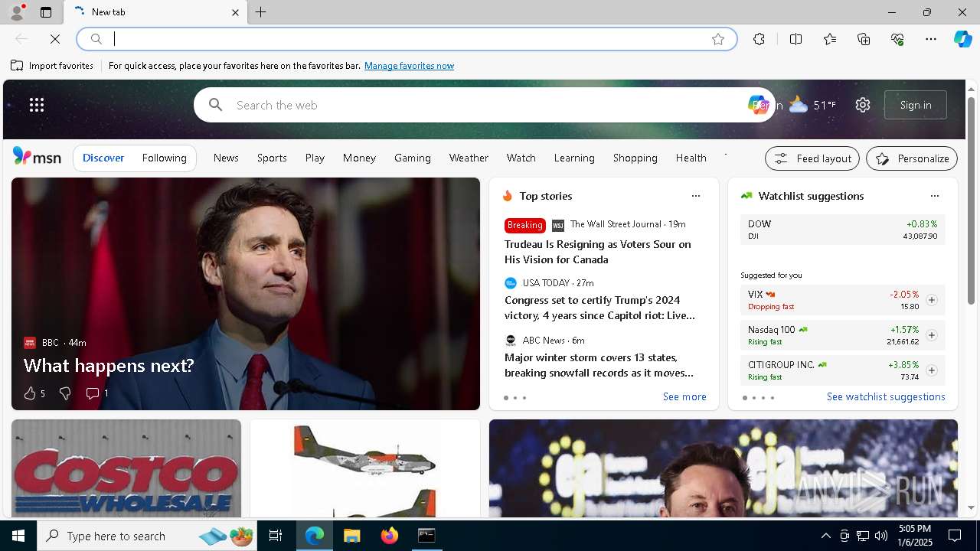
Task: Show hidden system tray icons
Action: click(825, 536)
